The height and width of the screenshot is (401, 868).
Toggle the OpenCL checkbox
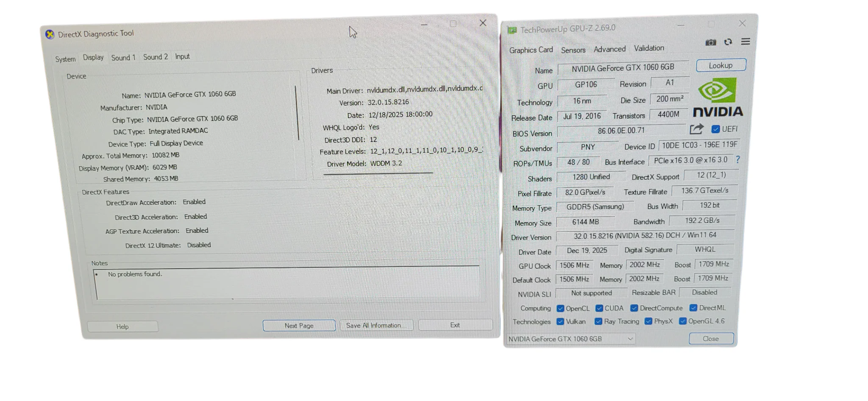[x=560, y=308]
